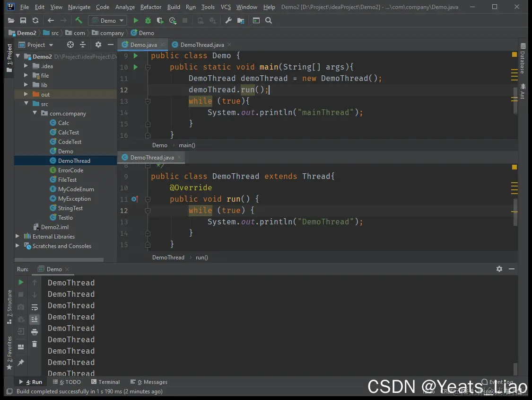Screen dimensions: 532x400
Task: Open the Analyze menu
Action: pyautogui.click(x=125, y=7)
